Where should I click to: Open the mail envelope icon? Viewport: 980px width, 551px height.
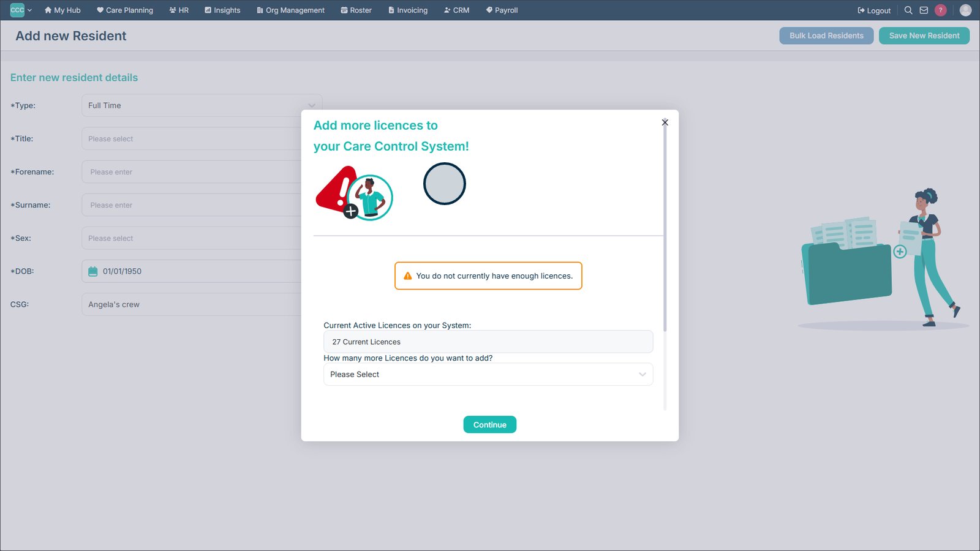(x=924, y=10)
